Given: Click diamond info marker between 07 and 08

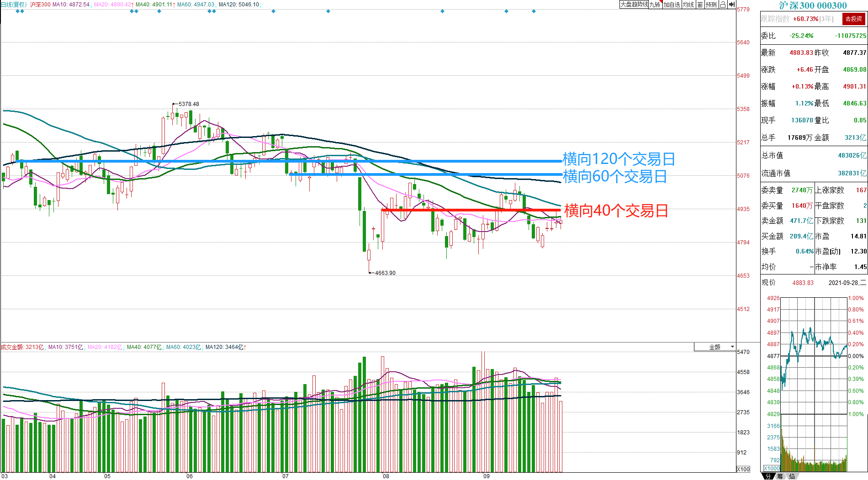Looking at the screenshot, I should click(x=328, y=11).
